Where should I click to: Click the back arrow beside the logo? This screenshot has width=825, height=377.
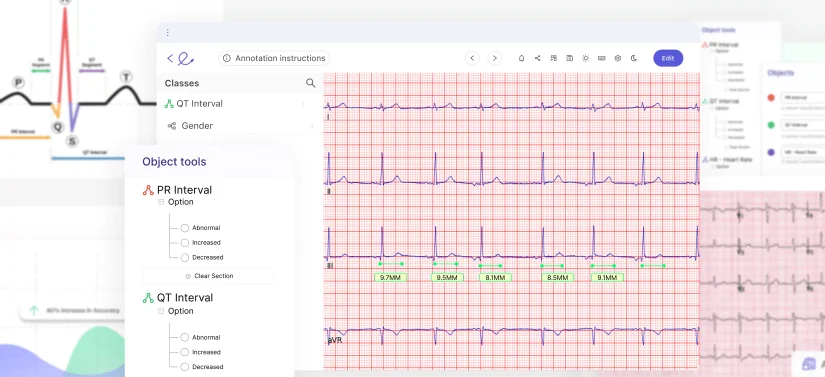coord(170,58)
